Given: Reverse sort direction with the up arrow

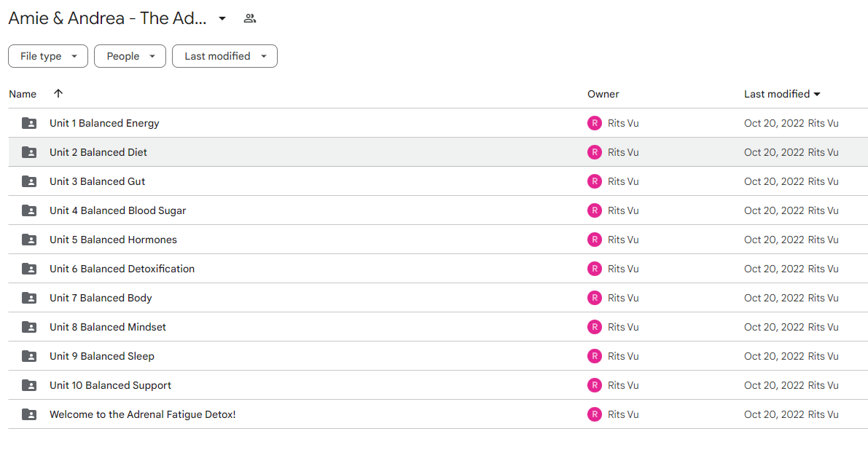Looking at the screenshot, I should tap(58, 93).
